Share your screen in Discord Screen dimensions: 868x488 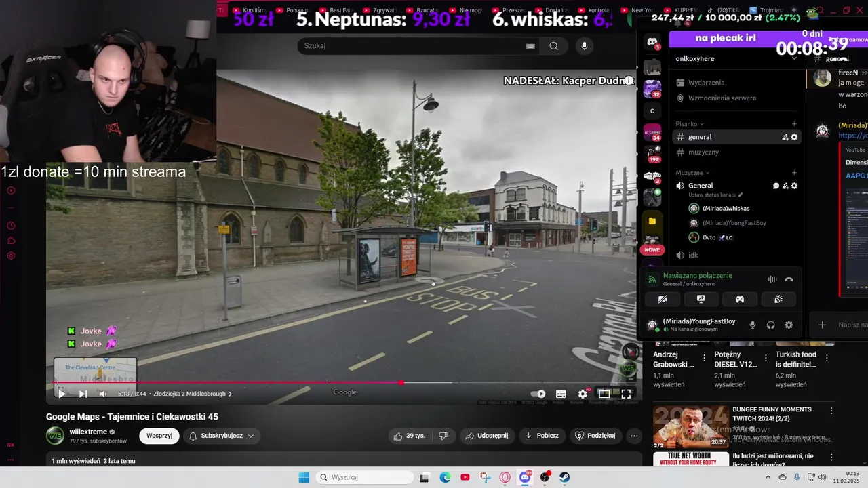[x=701, y=299]
